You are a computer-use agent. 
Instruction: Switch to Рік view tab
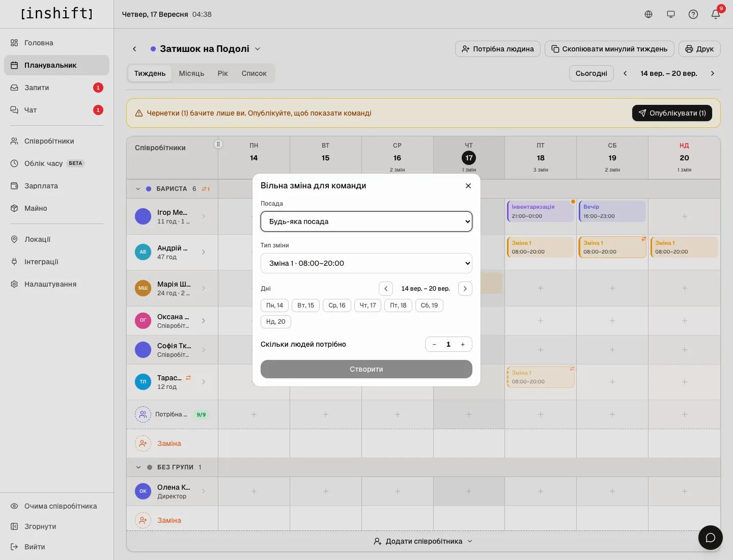click(223, 73)
